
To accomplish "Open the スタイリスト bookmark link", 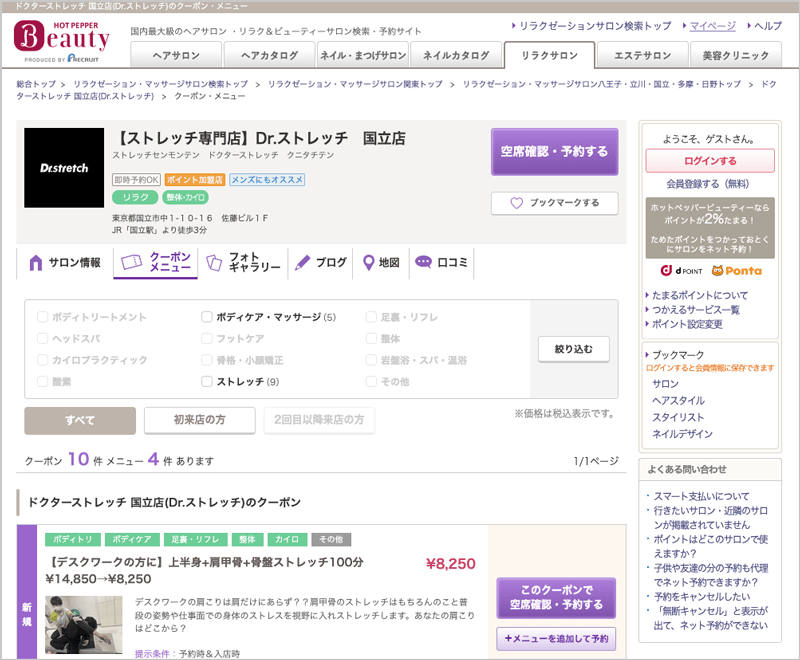I will (x=678, y=417).
